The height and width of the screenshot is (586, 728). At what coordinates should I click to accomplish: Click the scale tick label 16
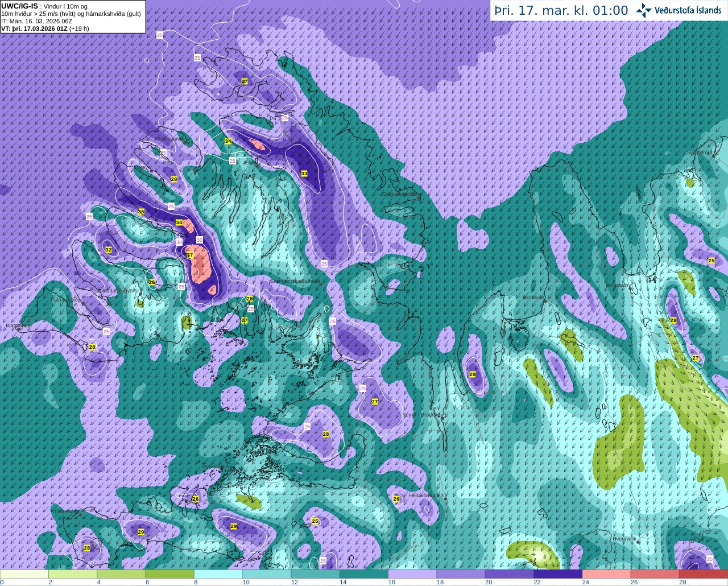[391, 582]
